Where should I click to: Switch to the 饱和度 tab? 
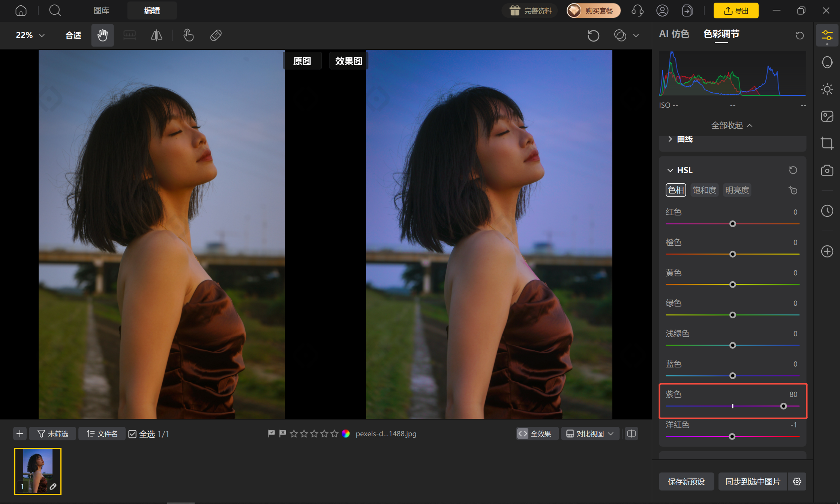[704, 190]
